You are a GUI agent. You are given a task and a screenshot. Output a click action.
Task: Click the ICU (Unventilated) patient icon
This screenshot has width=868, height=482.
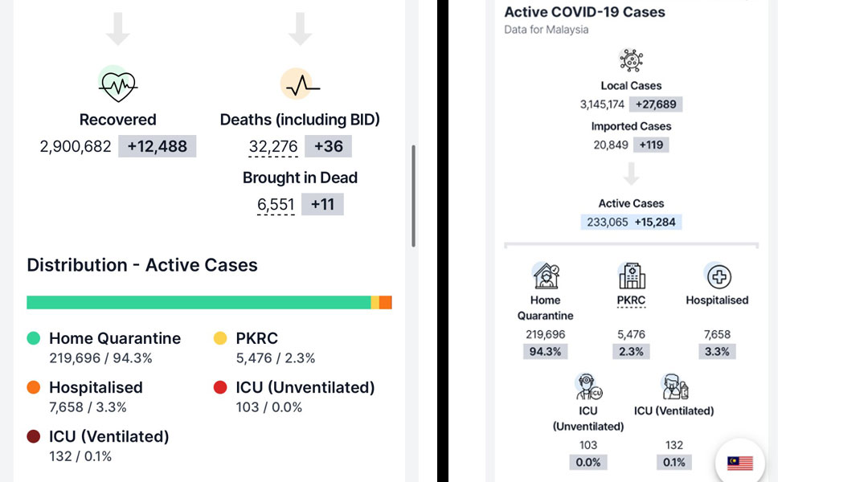(x=588, y=386)
